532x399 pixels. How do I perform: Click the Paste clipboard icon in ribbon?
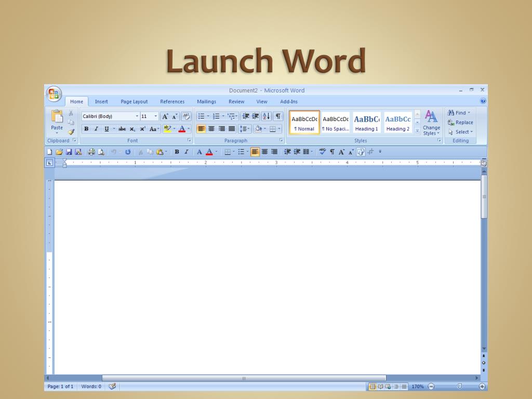coord(57,116)
